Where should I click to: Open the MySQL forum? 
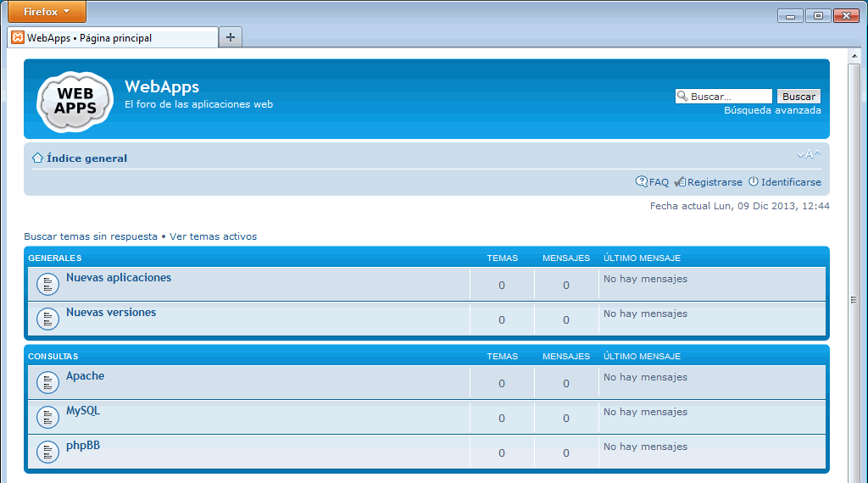(x=83, y=411)
